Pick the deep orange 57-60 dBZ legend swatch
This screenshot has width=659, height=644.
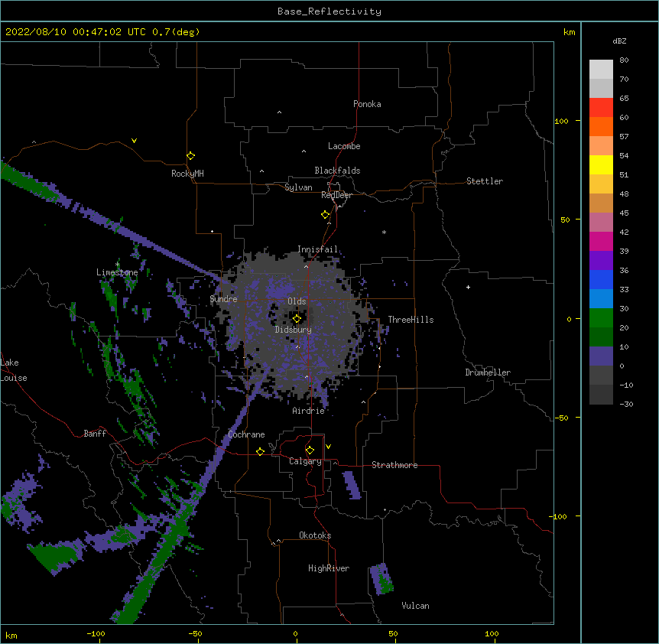(x=601, y=126)
